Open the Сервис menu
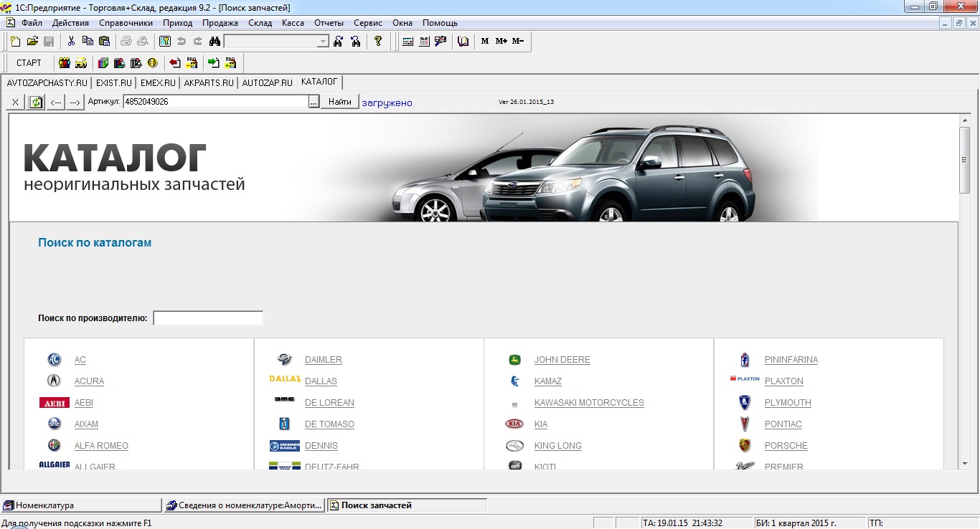 point(368,23)
